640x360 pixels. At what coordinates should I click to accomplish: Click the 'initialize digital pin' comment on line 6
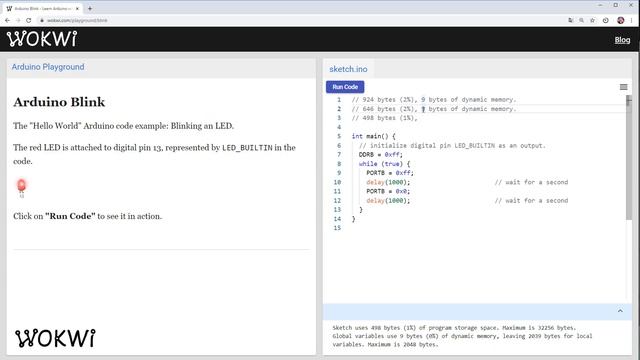point(452,145)
